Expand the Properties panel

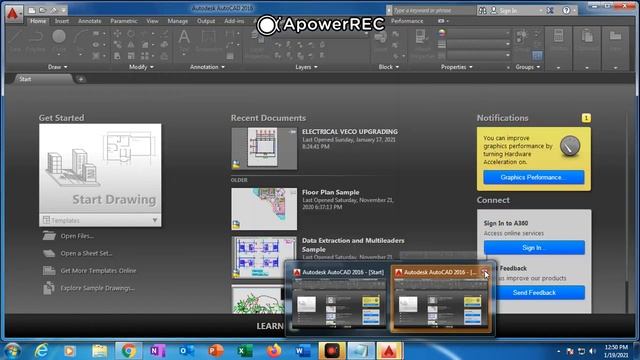(457, 67)
